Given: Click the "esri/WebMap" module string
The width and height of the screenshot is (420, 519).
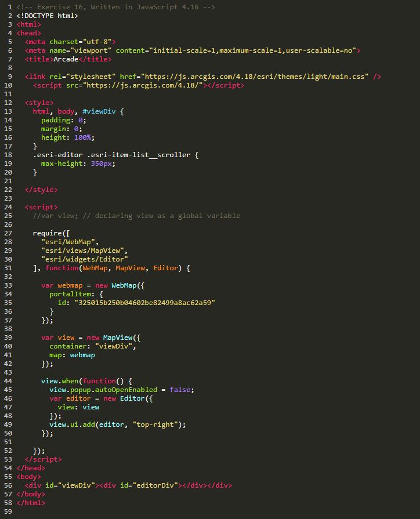Looking at the screenshot, I should tap(70, 242).
